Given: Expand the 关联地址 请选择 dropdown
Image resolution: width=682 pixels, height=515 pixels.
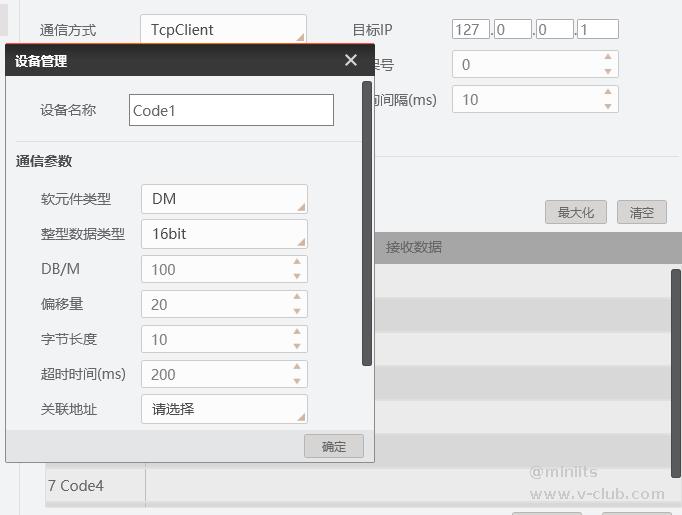Looking at the screenshot, I should click(x=224, y=409).
